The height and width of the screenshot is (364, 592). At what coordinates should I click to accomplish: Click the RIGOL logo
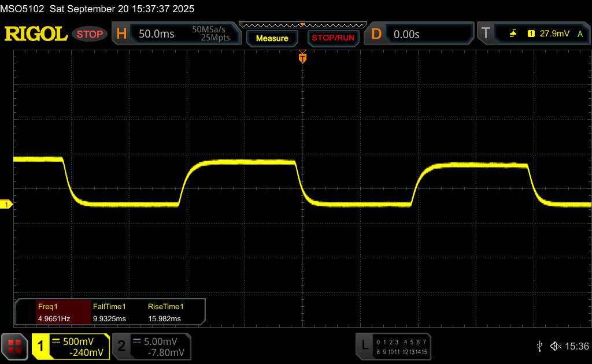coord(36,34)
